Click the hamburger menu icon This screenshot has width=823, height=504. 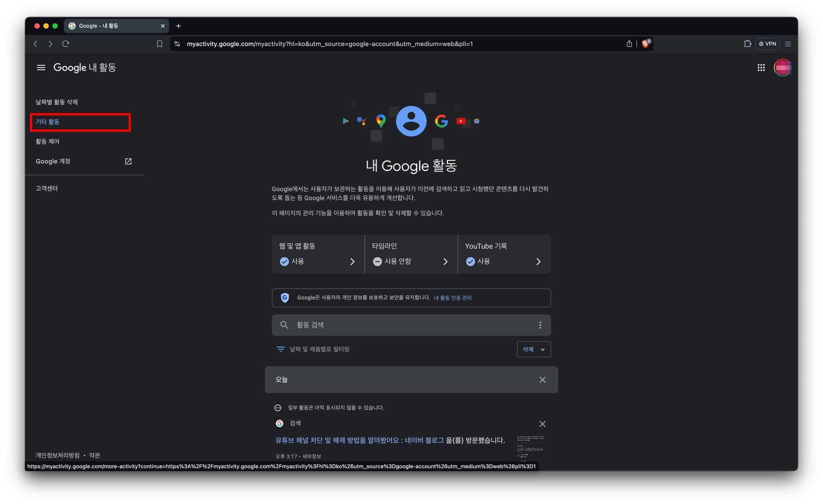tap(41, 66)
